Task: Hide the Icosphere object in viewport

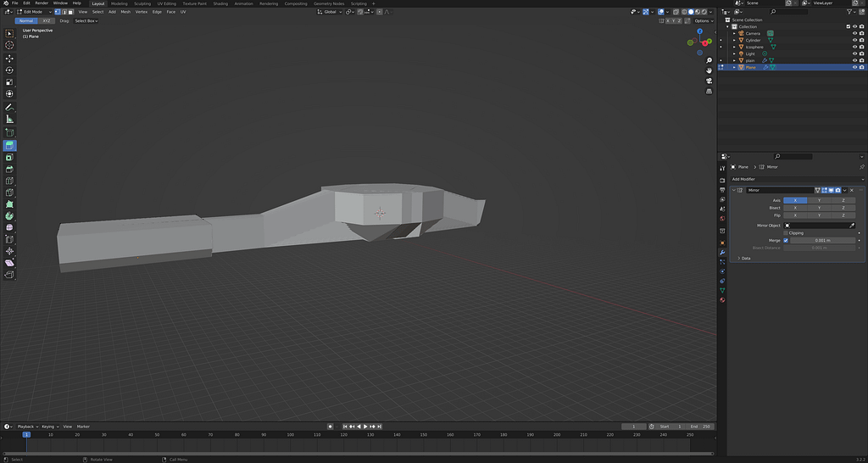Action: pyautogui.click(x=854, y=47)
